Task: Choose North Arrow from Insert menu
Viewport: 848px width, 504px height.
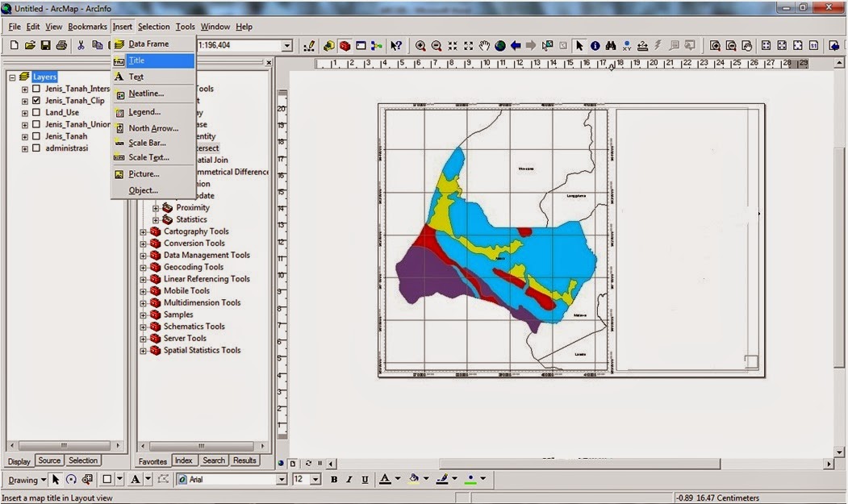Action: click(149, 127)
